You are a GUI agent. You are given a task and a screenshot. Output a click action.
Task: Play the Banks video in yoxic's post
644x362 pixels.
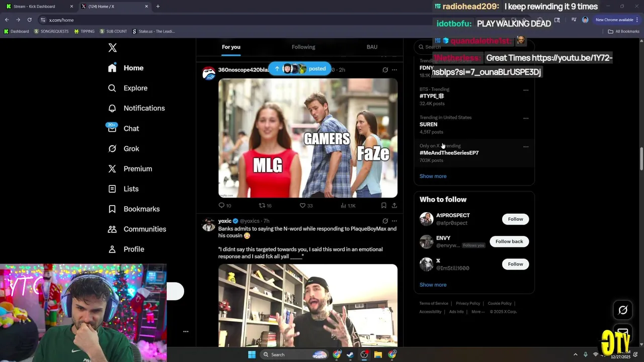coord(308,305)
